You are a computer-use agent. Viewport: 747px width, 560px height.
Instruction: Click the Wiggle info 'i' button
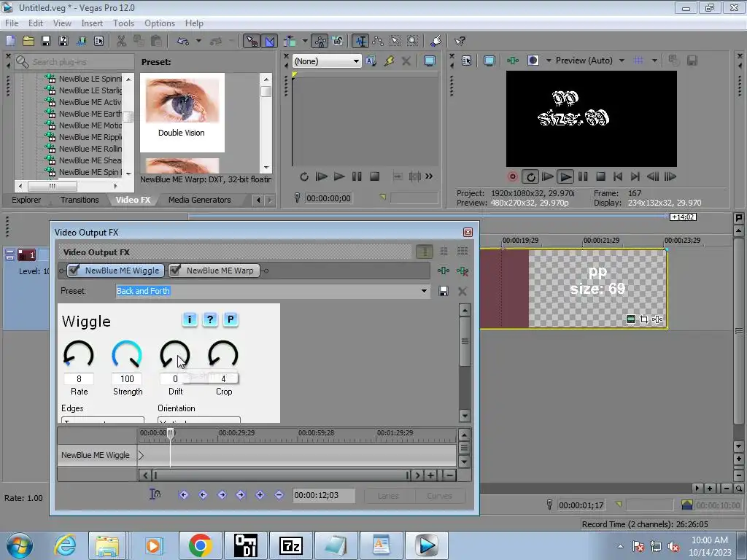click(190, 319)
